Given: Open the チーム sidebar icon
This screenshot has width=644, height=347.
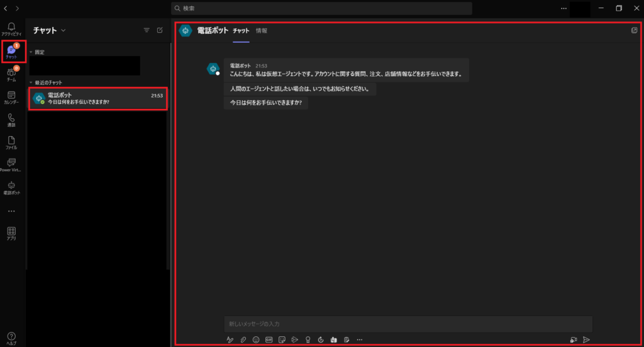Looking at the screenshot, I should tap(11, 74).
